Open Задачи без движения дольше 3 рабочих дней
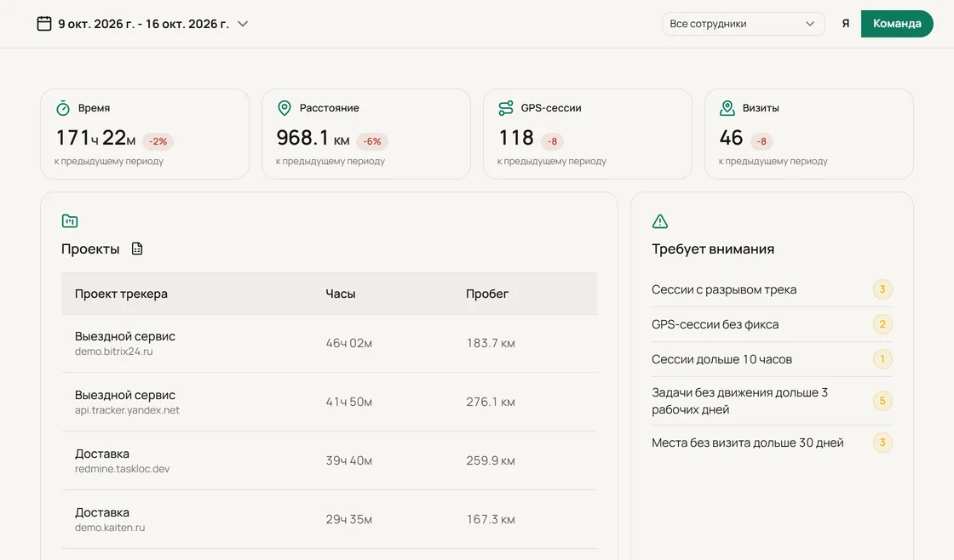The width and height of the screenshot is (954, 560). tap(772, 401)
